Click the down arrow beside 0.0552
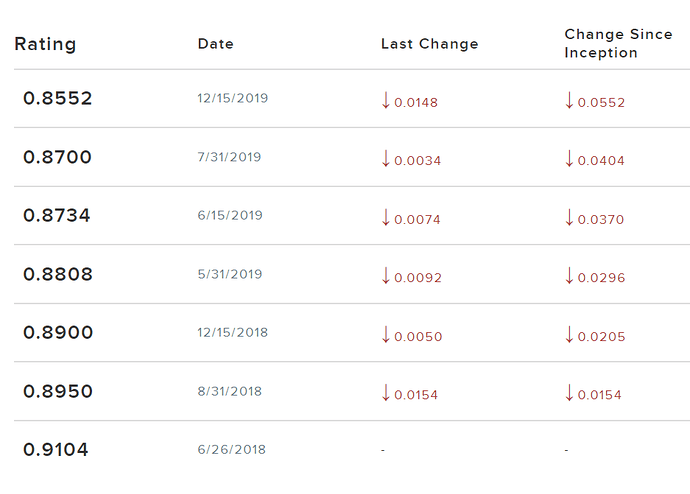Image resolution: width=690 pixels, height=494 pixels. [569, 100]
